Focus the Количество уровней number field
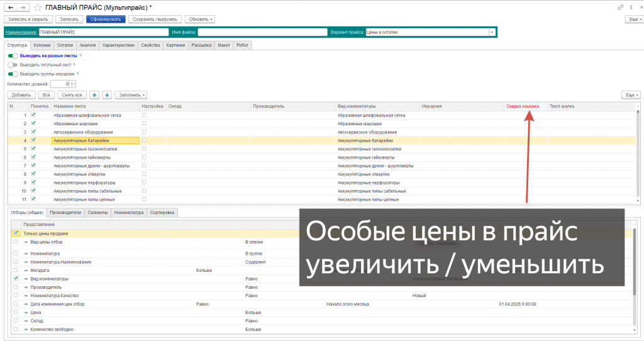This screenshot has width=644, height=341. click(60, 84)
